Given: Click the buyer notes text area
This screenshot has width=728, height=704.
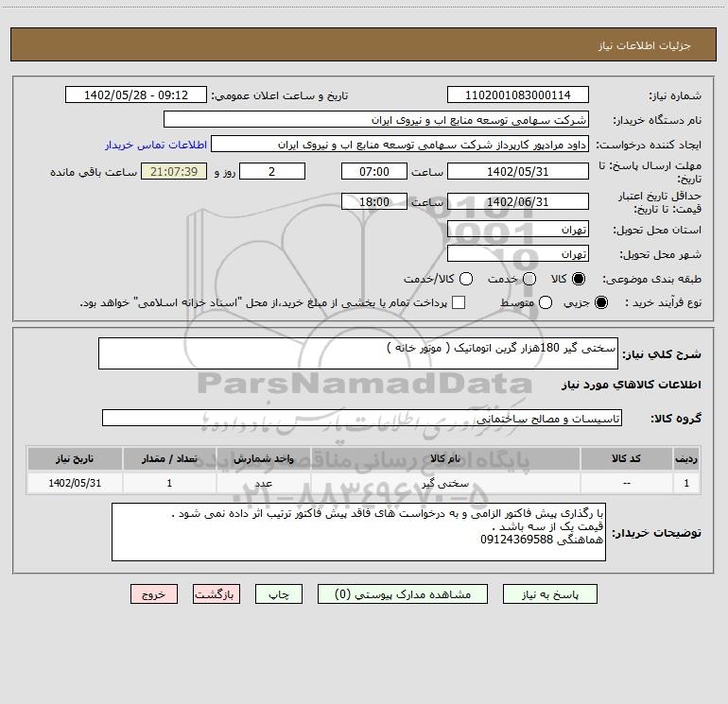Looking at the screenshot, I should click(x=359, y=532).
